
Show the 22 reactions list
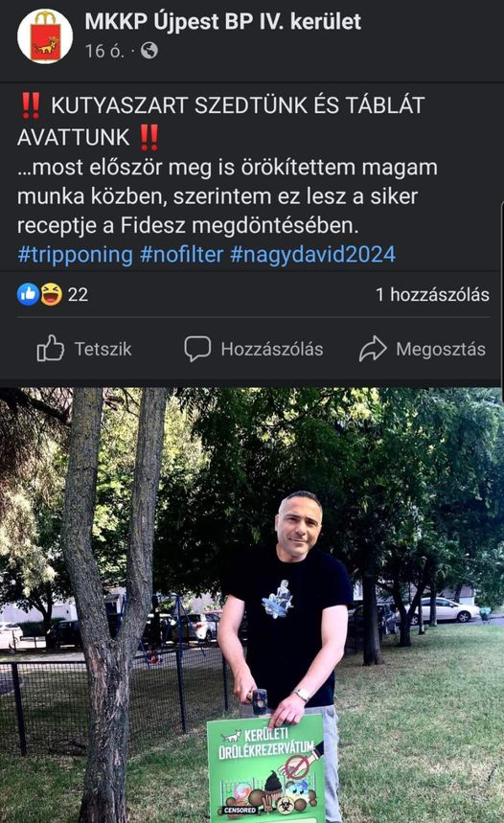coord(78,294)
